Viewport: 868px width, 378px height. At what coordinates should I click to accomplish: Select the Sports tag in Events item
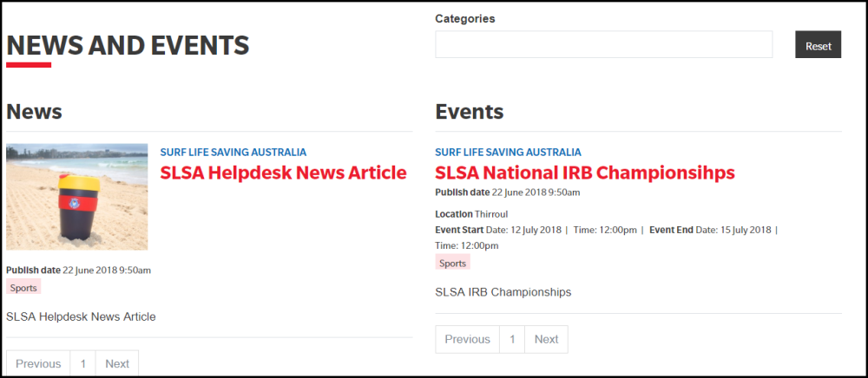coord(452,263)
